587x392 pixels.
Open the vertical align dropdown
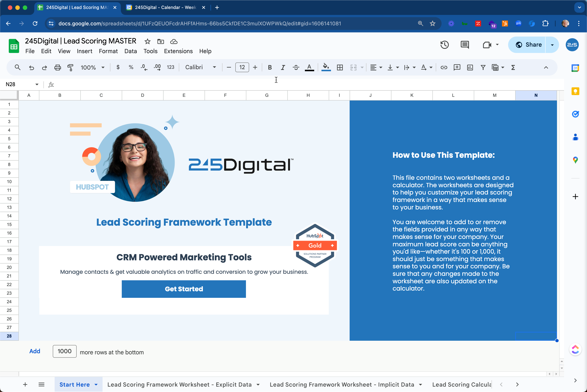[393, 68]
